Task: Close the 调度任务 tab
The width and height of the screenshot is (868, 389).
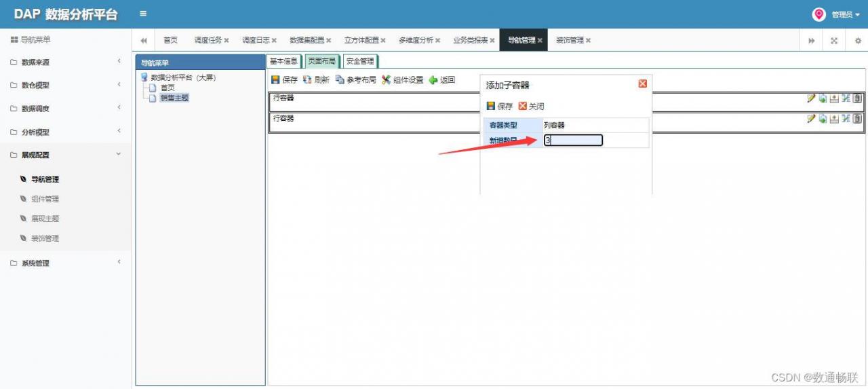Action: click(226, 40)
